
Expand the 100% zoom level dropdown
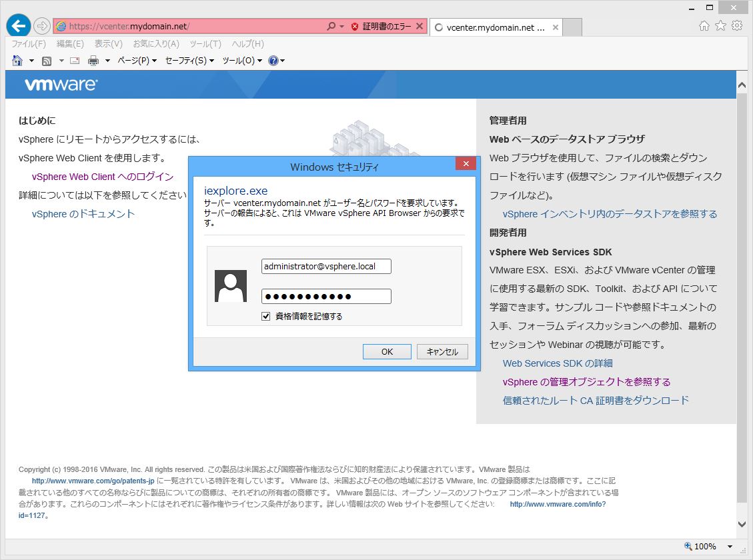click(730, 547)
